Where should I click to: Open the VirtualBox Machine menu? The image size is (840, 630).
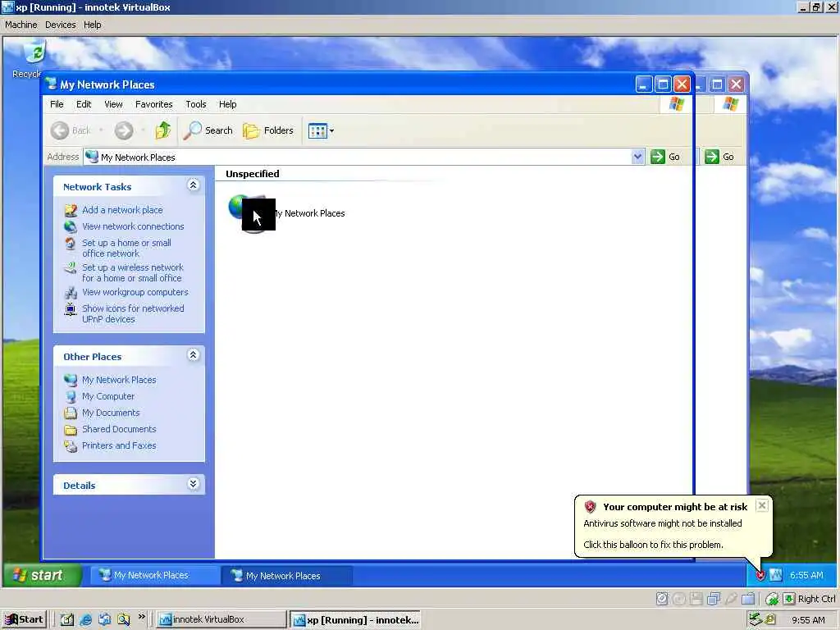point(21,25)
